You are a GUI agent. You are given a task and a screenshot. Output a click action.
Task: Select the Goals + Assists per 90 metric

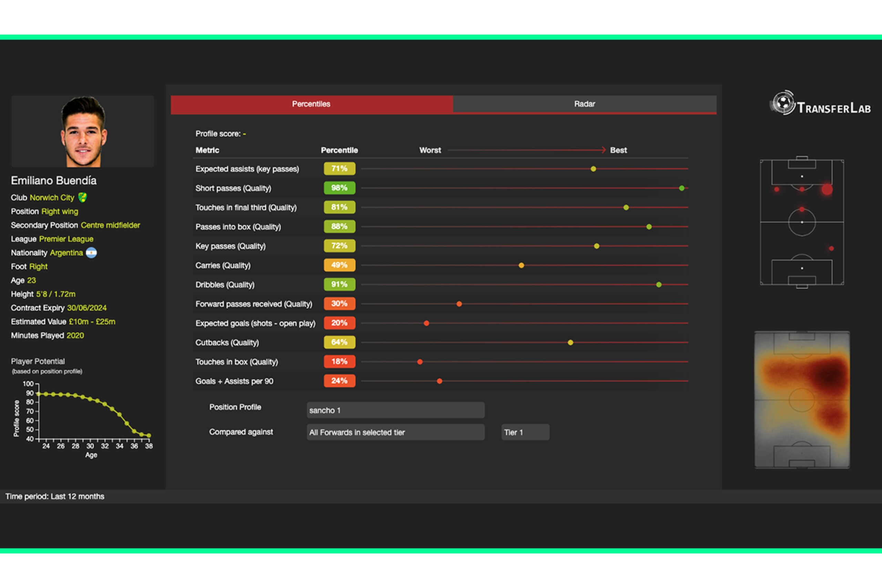(234, 381)
